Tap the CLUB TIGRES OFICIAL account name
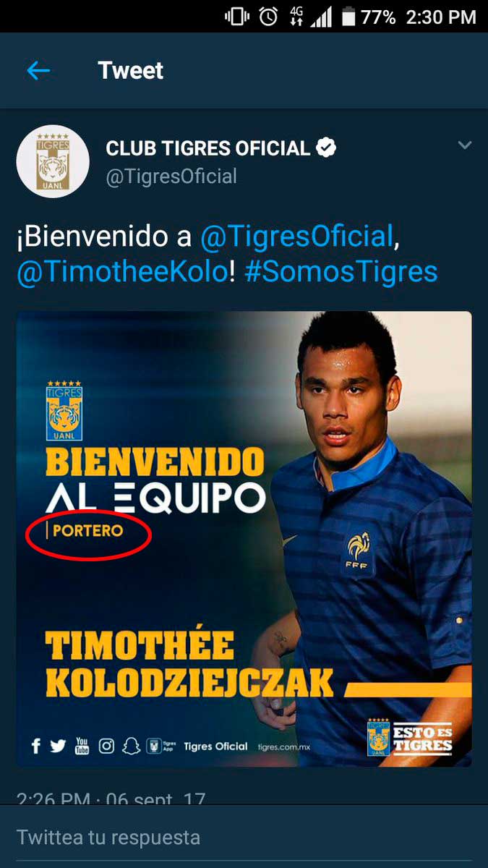The height and width of the screenshot is (868, 488). click(208, 148)
